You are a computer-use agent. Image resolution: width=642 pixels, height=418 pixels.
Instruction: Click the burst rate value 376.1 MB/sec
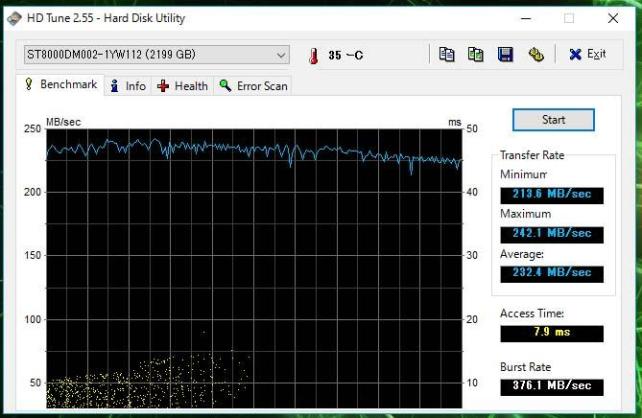tap(552, 387)
